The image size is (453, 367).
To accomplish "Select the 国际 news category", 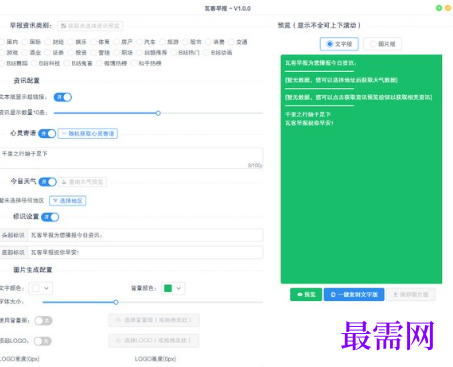I will 31,42.
